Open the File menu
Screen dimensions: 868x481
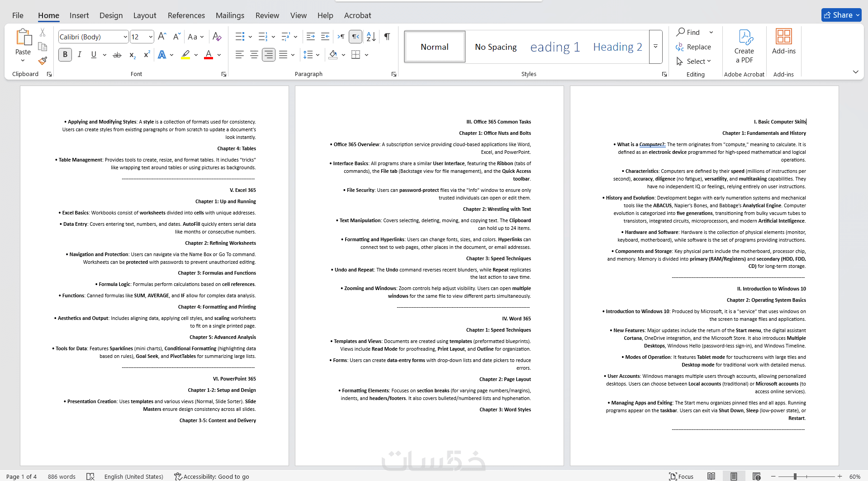18,15
